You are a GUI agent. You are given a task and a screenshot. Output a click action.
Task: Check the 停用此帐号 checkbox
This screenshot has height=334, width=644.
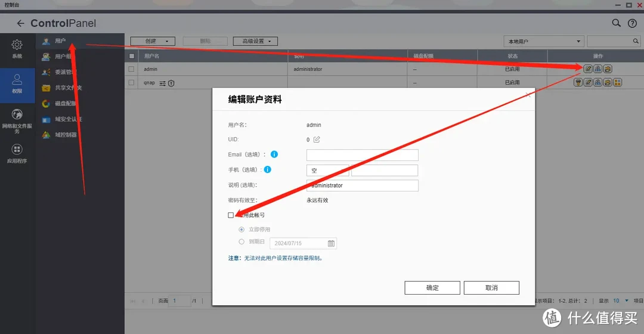[231, 215]
